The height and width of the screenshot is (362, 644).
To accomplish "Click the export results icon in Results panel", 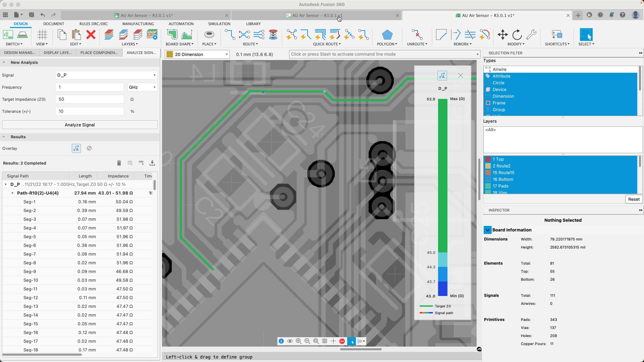I will pyautogui.click(x=152, y=163).
